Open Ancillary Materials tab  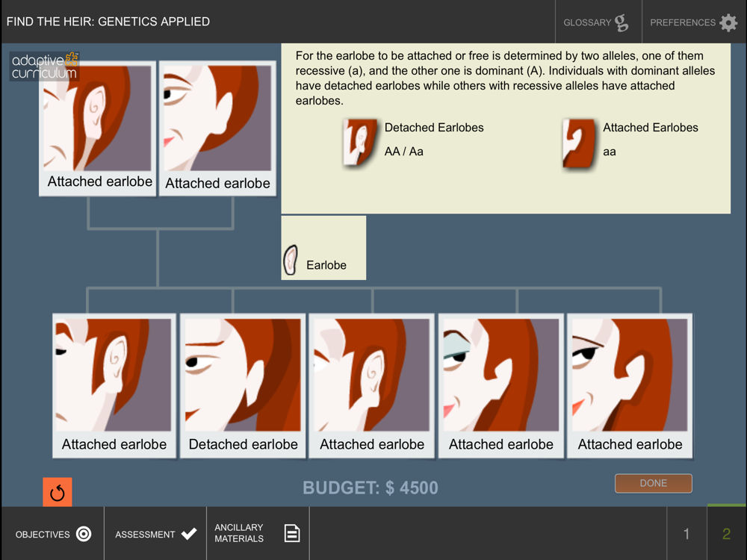pos(258,534)
